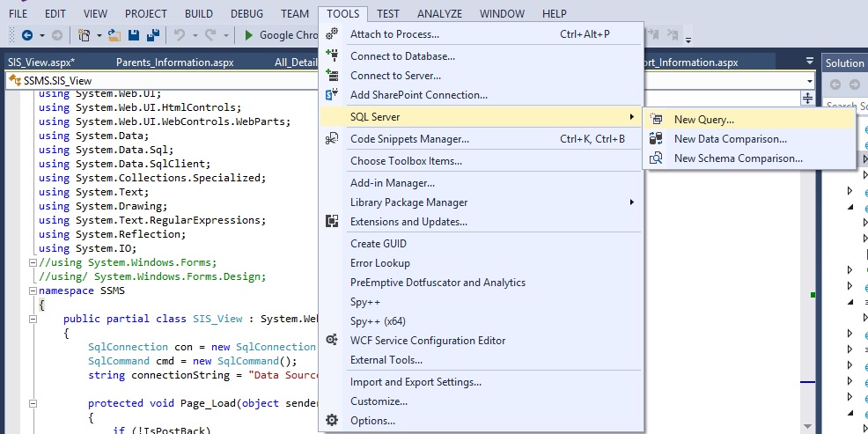The width and height of the screenshot is (868, 434).
Task: Click the Open File folder icon
Action: 115,35
